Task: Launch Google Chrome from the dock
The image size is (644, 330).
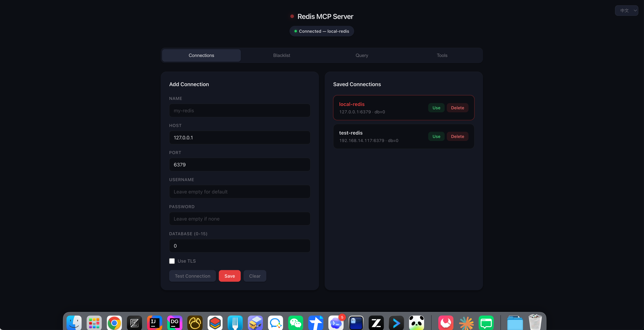Action: point(114,323)
